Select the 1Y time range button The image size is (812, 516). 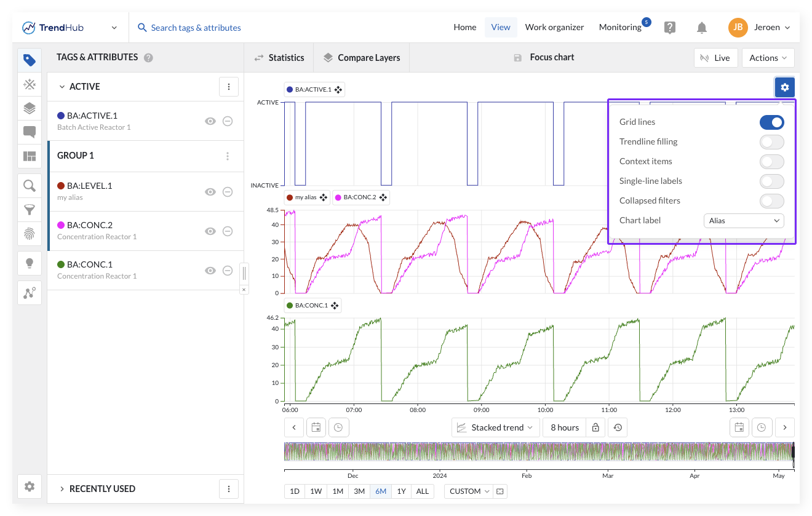tap(401, 491)
